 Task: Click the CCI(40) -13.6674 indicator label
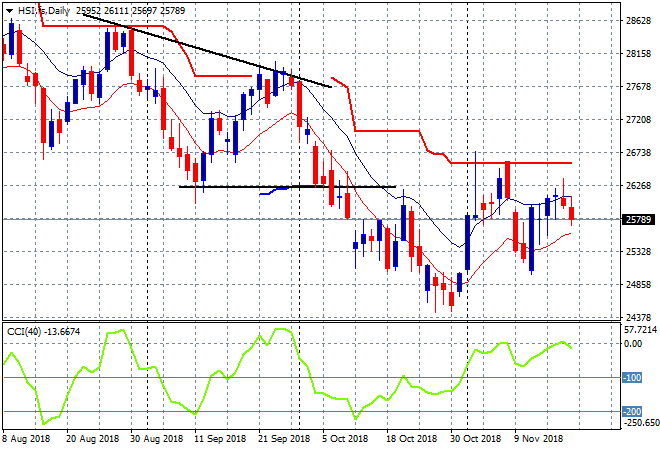[43, 332]
